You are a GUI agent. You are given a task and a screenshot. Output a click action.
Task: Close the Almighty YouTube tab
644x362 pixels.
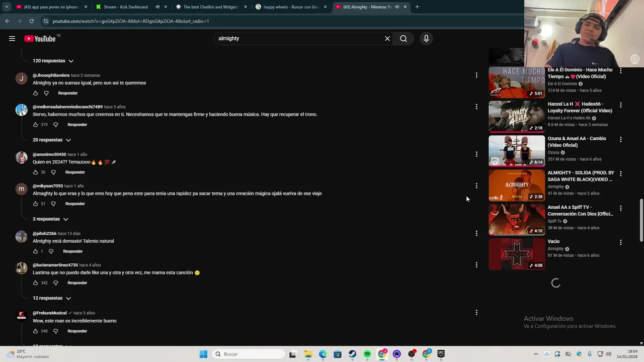(x=405, y=7)
